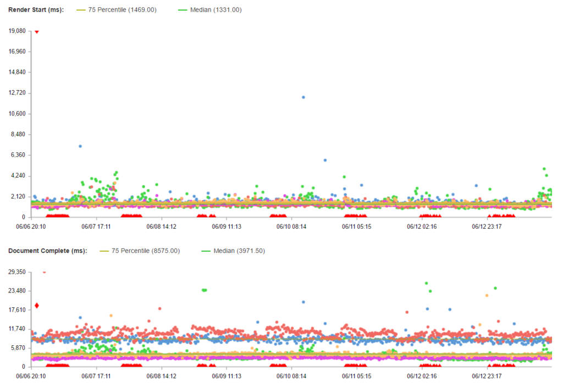The image size is (563, 392).
Task: Click the 06/09 11:13 label on Document Complete axis
Action: [x=226, y=376]
